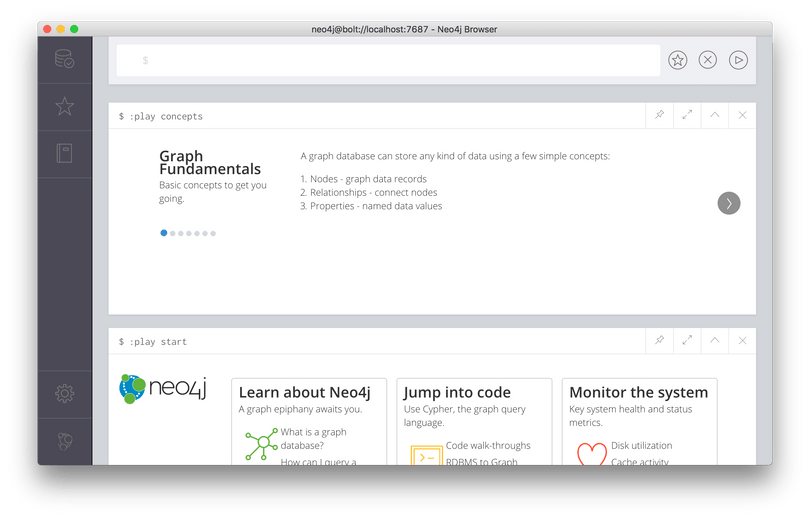Open Cloud Sync icon in sidebar
The height and width of the screenshot is (519, 810).
click(x=65, y=441)
